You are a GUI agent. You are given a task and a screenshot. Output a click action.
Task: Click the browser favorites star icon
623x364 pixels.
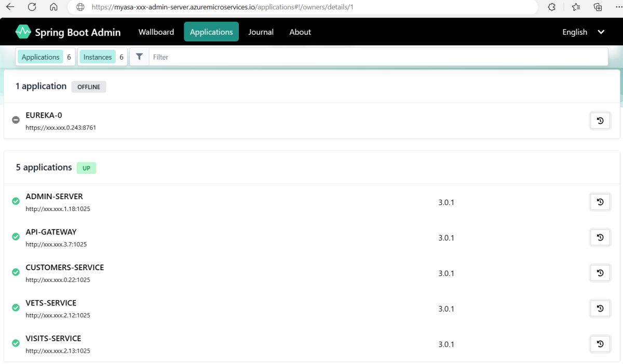tap(576, 7)
